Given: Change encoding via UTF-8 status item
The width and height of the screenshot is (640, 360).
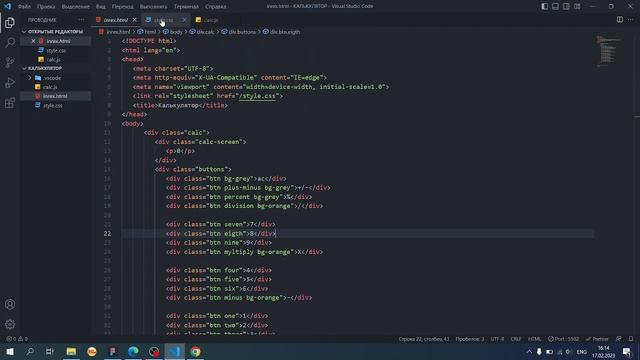Looking at the screenshot, I should coord(497,339).
